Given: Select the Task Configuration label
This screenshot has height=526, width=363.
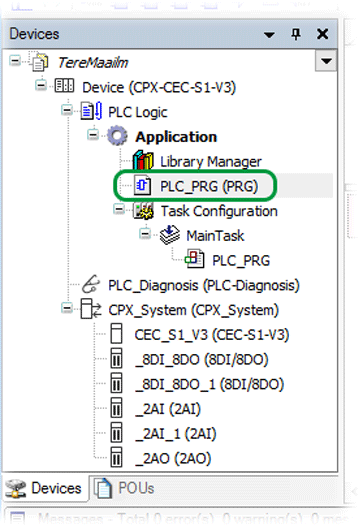Looking at the screenshot, I should tap(219, 211).
